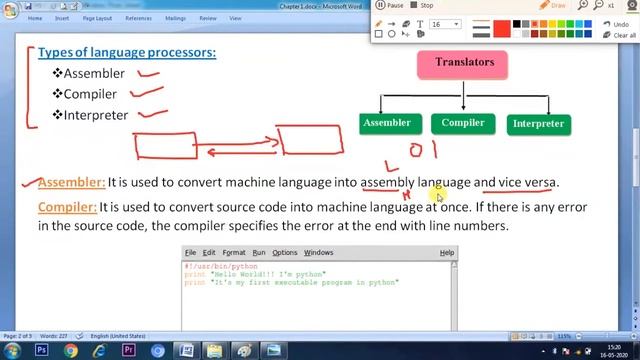Image resolution: width=640 pixels, height=360 pixels.
Task: Click the proofing check icon in status bar
Action: (80, 336)
